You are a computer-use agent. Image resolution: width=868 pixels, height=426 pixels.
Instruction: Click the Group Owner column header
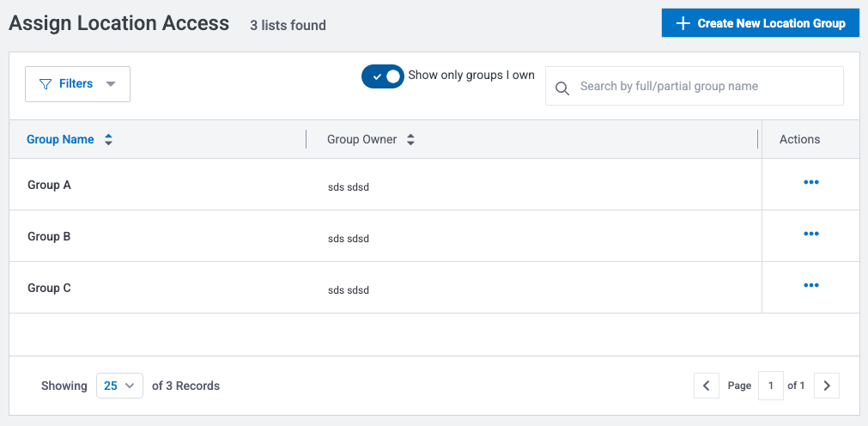click(x=361, y=140)
